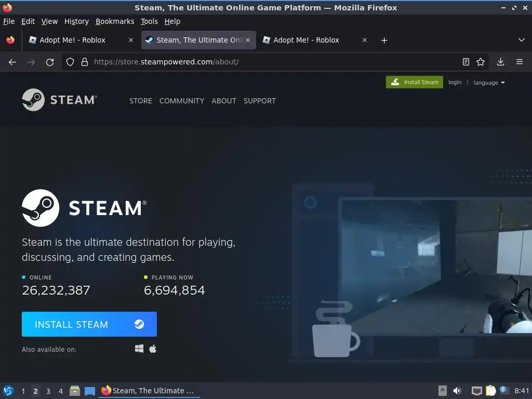Close the first Adopt Me! Roblox tab

click(x=131, y=40)
